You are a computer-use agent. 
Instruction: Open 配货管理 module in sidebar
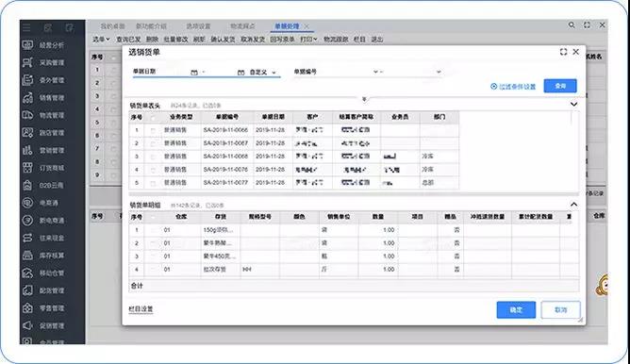43,290
